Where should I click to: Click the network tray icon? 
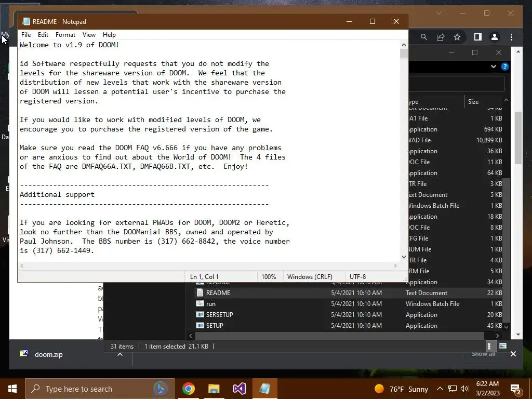453,389
